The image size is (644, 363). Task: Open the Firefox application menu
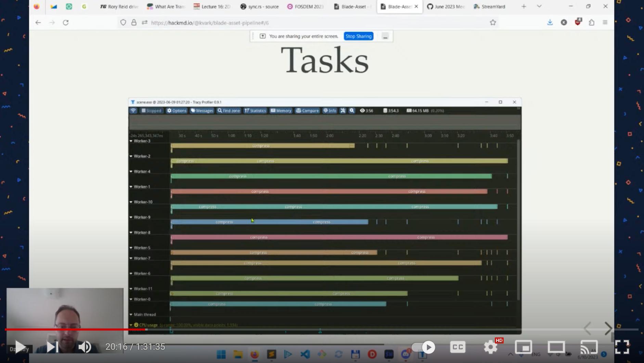coord(605,23)
